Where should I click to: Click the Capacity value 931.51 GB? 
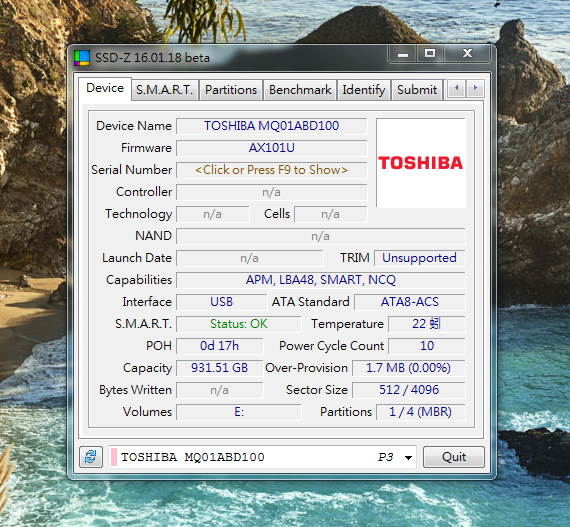(220, 368)
